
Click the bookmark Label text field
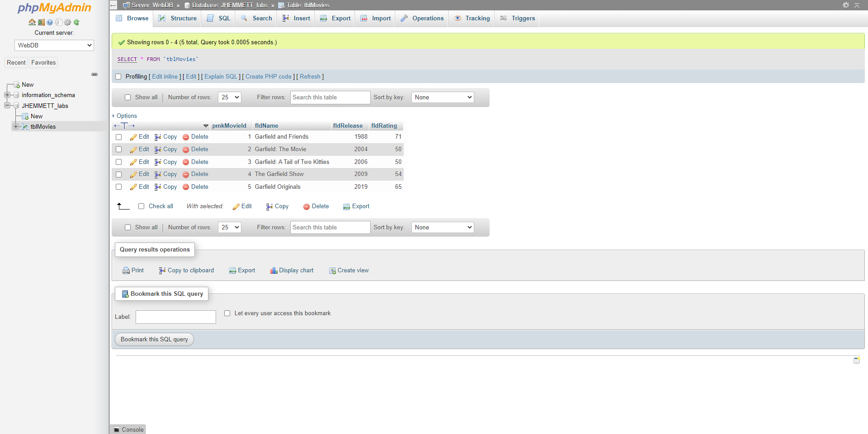175,317
